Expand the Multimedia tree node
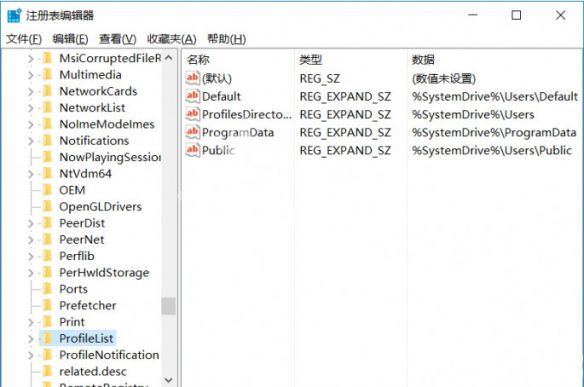584x387 pixels. pos(31,75)
